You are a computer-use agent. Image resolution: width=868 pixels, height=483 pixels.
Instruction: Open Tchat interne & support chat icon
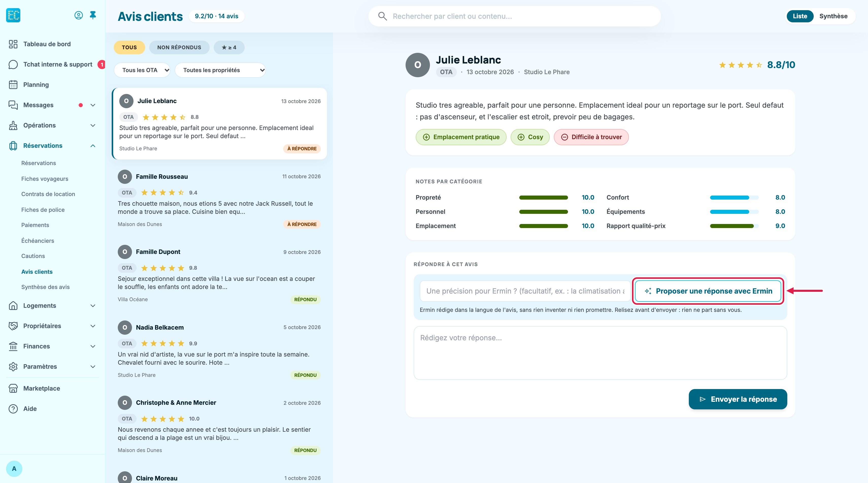click(13, 65)
